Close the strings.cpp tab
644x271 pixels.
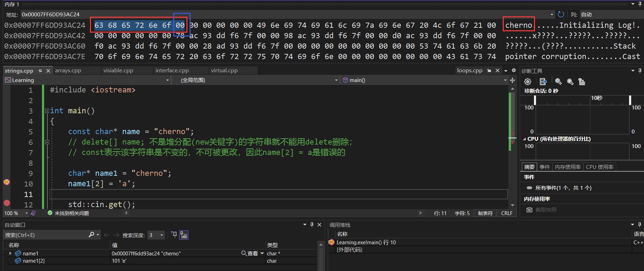[x=48, y=71]
